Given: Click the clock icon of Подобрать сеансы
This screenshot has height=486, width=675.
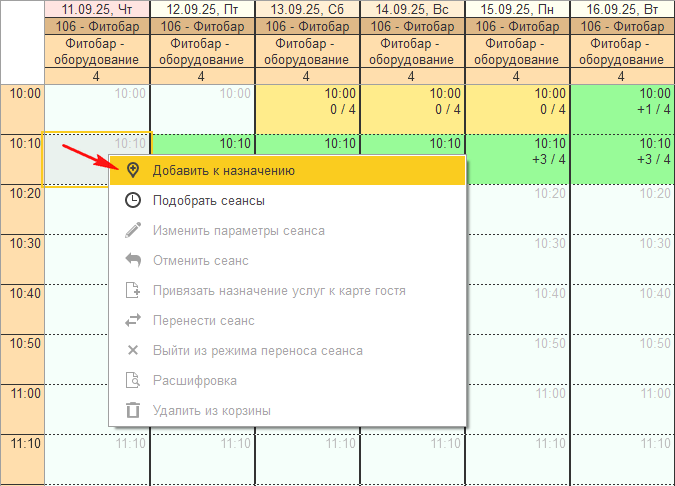Looking at the screenshot, I should [133, 201].
